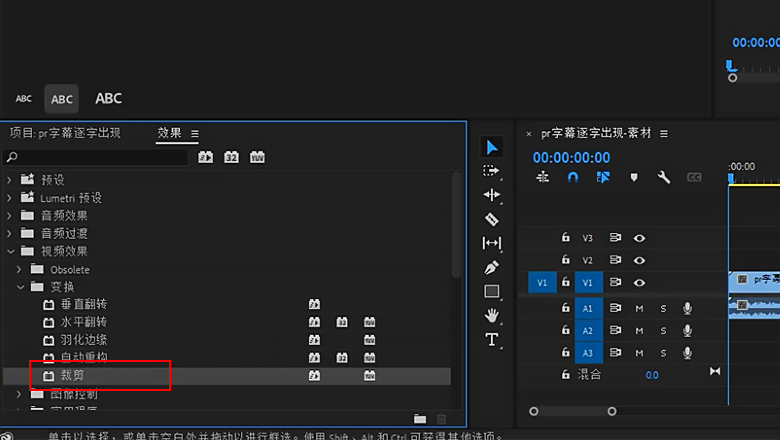Image resolution: width=780 pixels, height=440 pixels.
Task: Click the add marker icon in timeline
Action: click(x=633, y=177)
